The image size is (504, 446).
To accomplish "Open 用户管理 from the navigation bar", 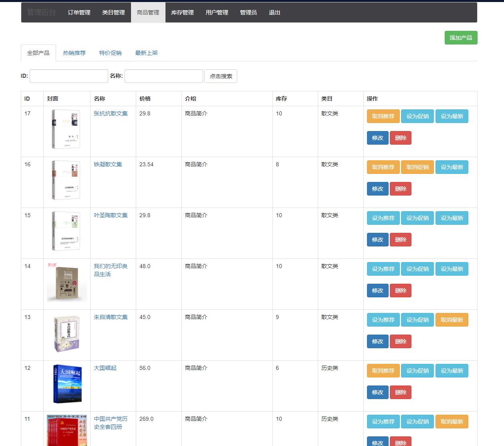I will click(x=216, y=12).
